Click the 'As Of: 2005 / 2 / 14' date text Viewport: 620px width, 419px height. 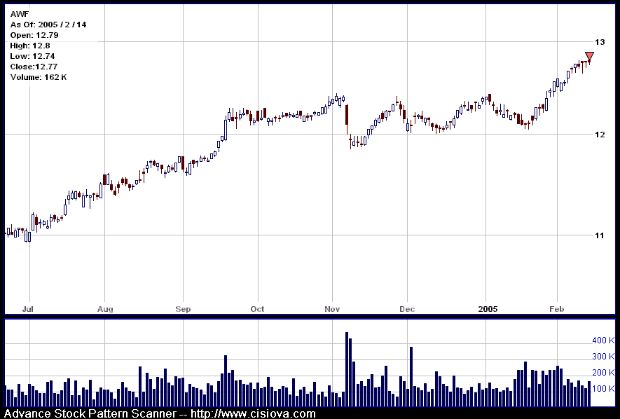[x=48, y=25]
